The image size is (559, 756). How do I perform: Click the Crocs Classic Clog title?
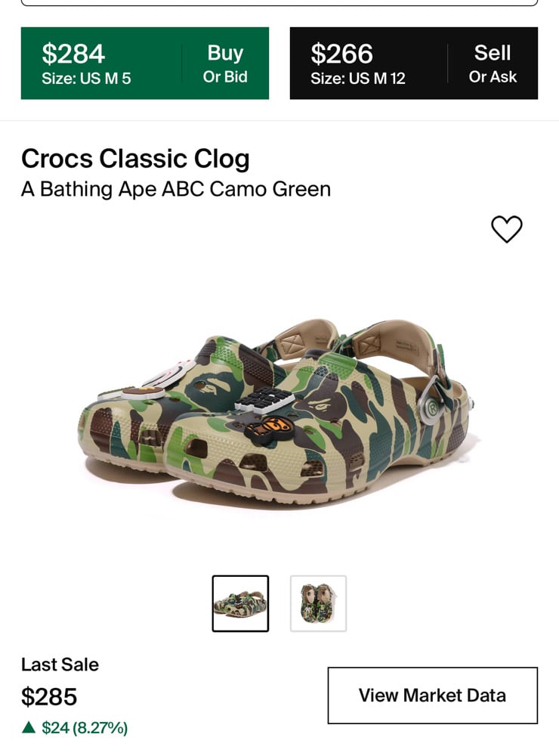click(135, 158)
